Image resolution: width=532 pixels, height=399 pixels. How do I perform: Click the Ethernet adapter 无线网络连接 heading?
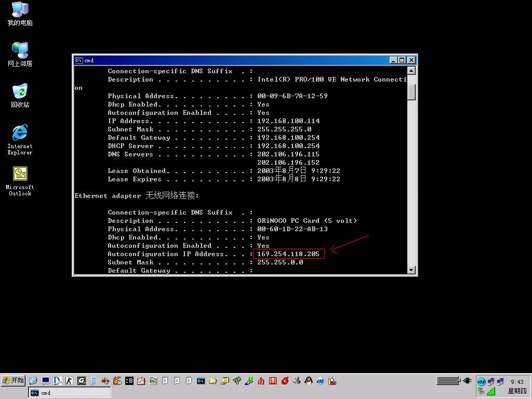137,195
